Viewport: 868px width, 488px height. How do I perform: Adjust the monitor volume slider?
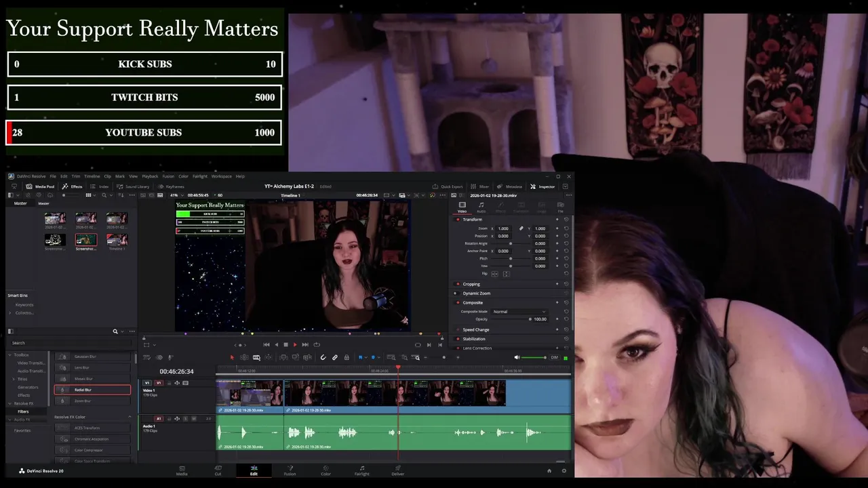pos(534,357)
